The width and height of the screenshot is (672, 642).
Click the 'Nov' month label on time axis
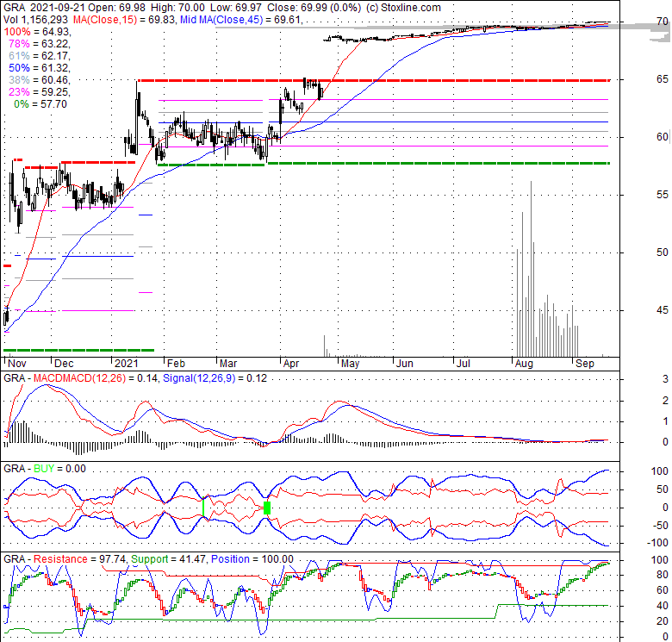17,364
